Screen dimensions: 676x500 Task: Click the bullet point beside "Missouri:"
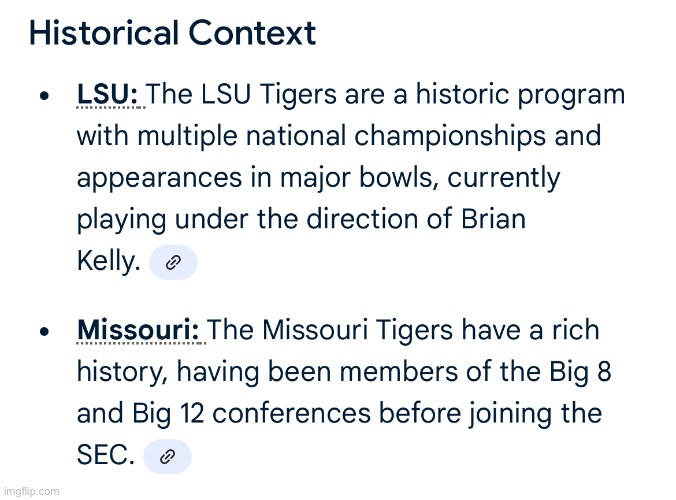tap(42, 332)
